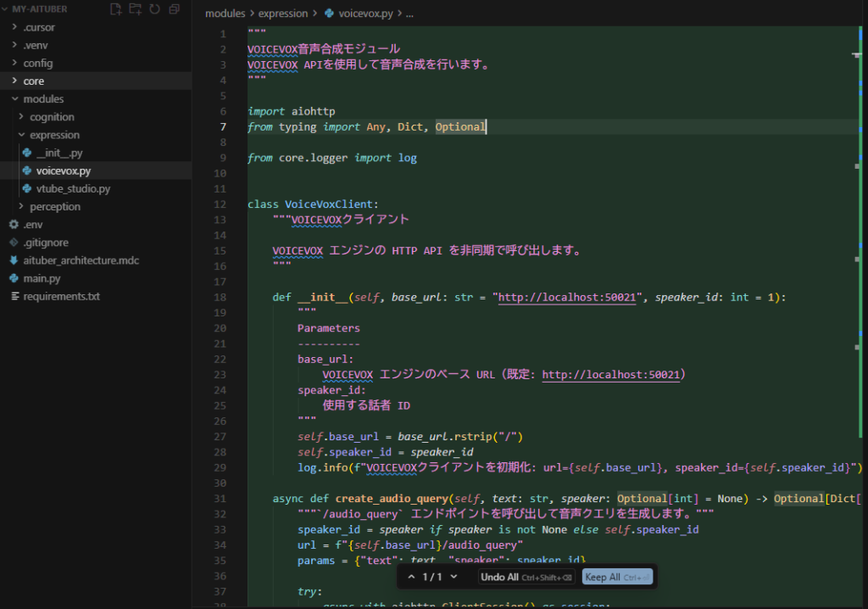868x609 pixels.
Task: Select expression in the breadcrumb path
Action: (283, 14)
